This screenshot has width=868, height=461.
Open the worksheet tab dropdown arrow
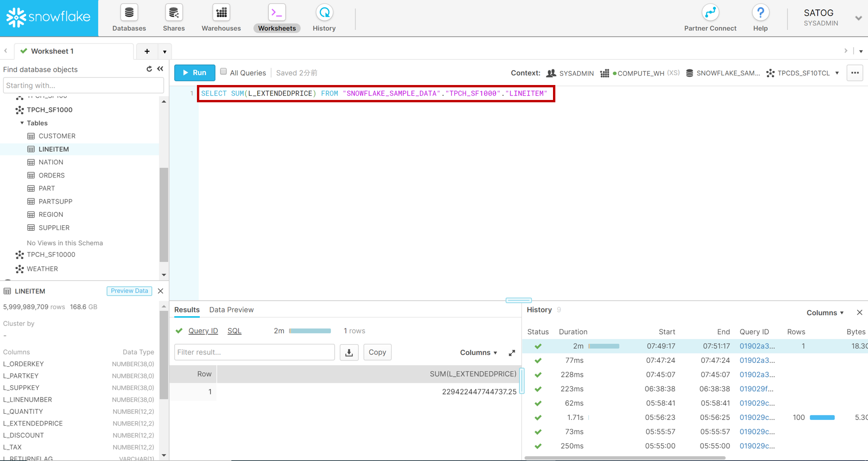(165, 51)
